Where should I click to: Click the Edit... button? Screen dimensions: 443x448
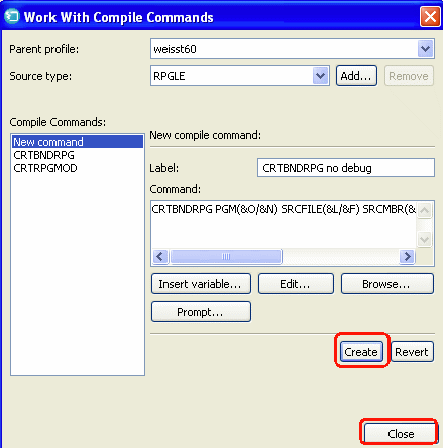tap(296, 284)
